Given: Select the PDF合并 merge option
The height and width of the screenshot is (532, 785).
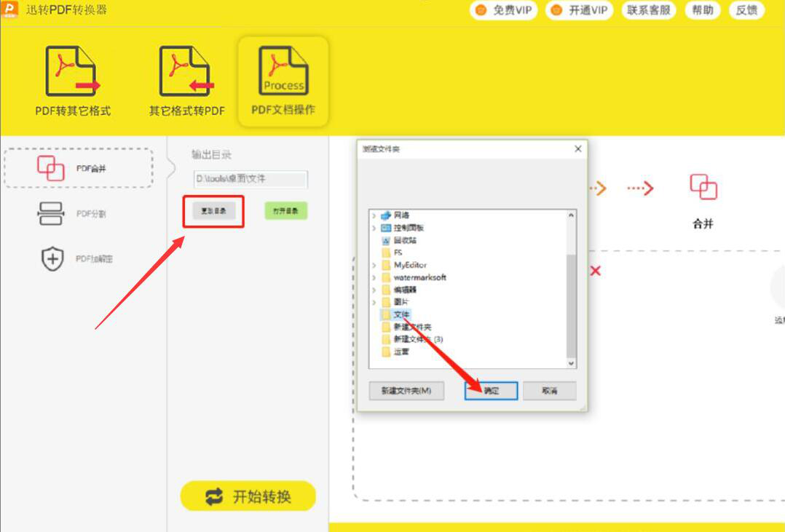Looking at the screenshot, I should 79,168.
